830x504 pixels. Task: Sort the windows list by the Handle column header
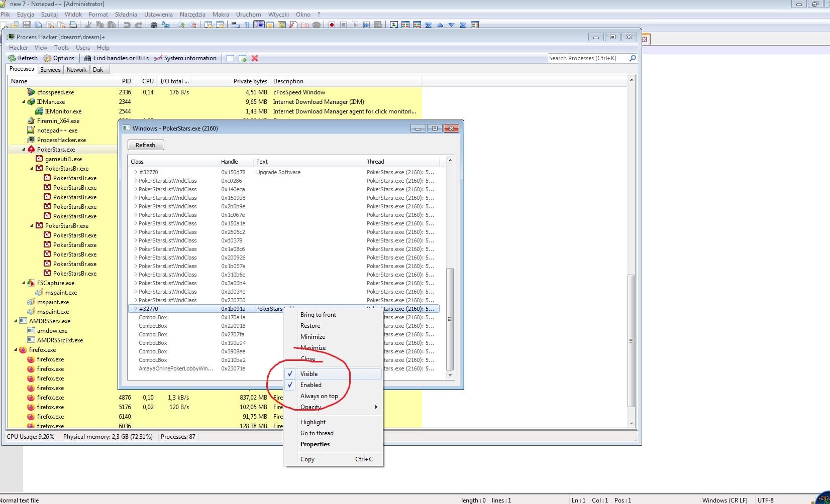(236, 162)
